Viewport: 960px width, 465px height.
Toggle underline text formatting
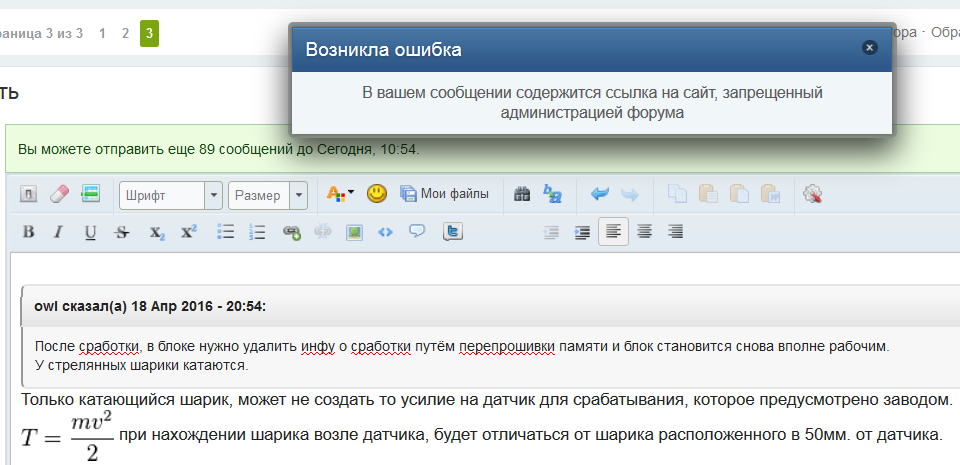90,232
